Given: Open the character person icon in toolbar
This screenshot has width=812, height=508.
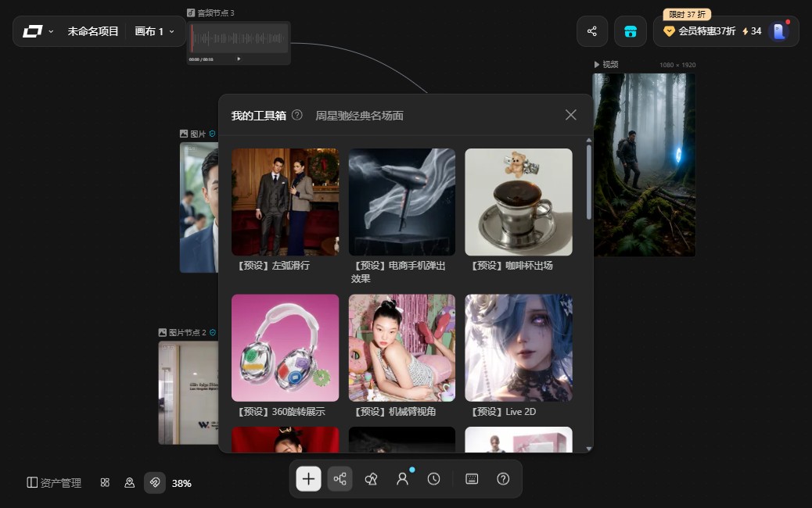Looking at the screenshot, I should click(402, 479).
